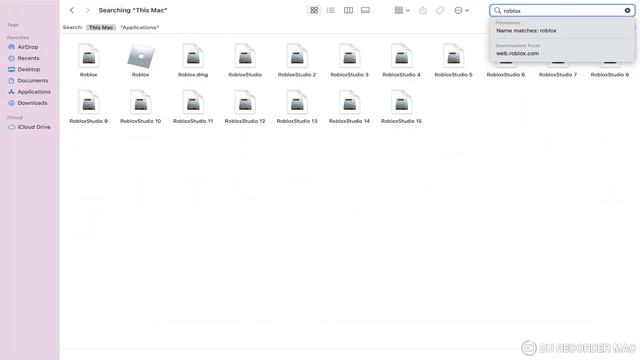Click the 'RobloxStudio 7' file name

[x=558, y=75]
